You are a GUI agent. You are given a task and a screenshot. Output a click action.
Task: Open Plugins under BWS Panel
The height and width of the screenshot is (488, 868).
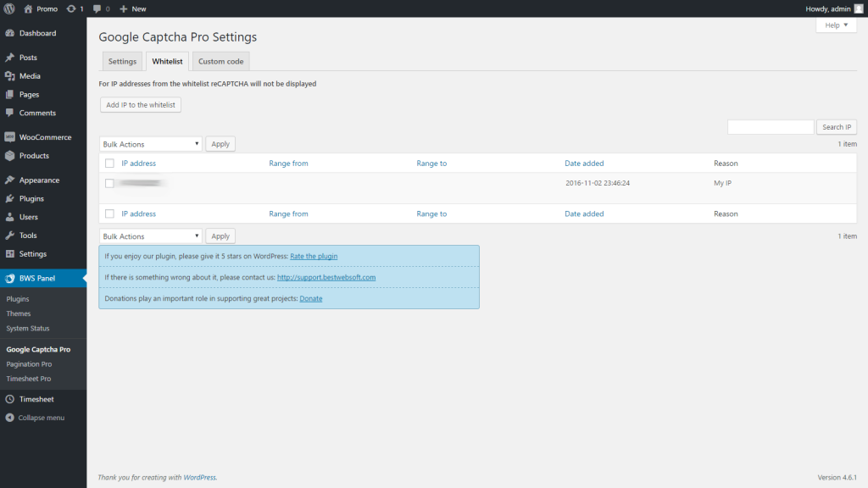tap(18, 299)
